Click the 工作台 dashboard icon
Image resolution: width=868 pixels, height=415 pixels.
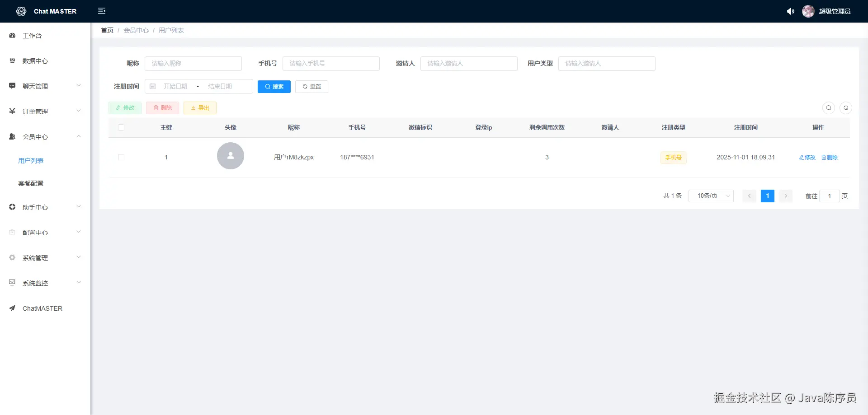12,35
